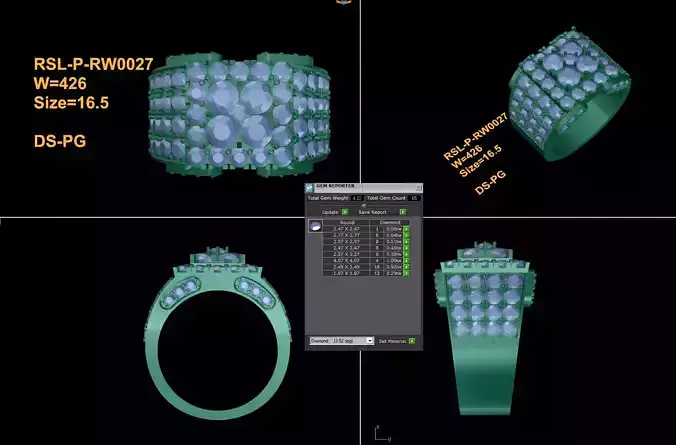
Task: Click the Round column header
Action: click(347, 222)
